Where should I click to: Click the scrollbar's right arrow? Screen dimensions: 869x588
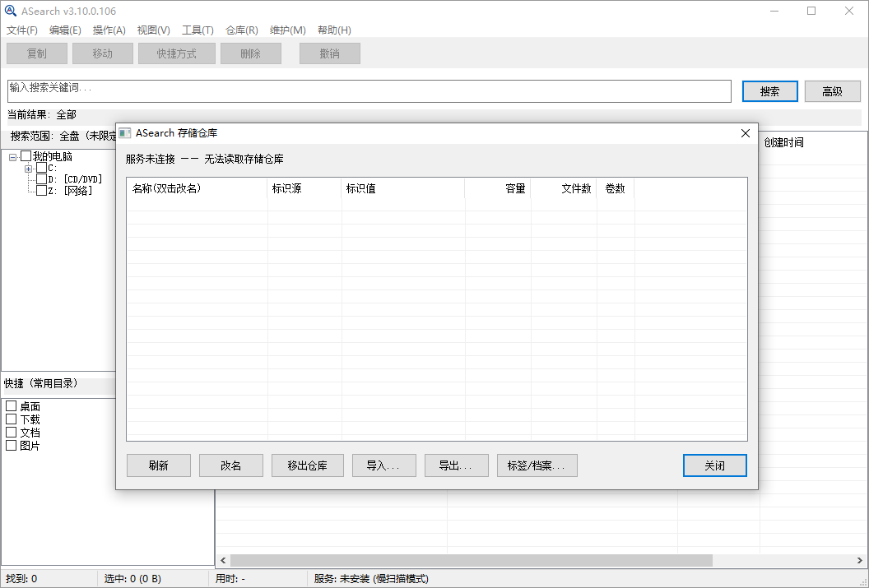860,560
